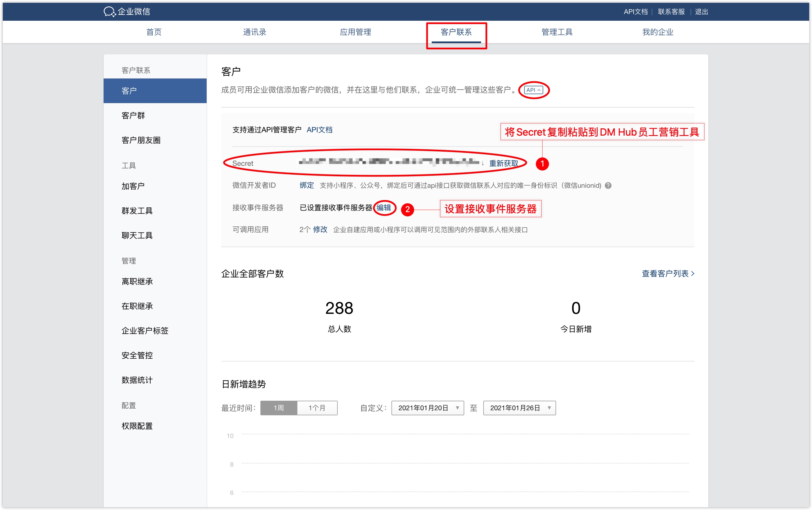Click the 日新增趋势 heading

[x=244, y=384]
